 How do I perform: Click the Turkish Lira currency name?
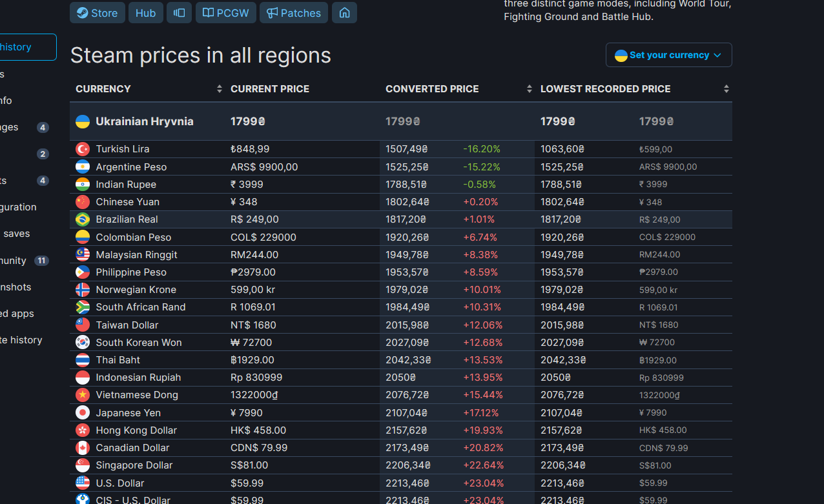click(x=123, y=149)
